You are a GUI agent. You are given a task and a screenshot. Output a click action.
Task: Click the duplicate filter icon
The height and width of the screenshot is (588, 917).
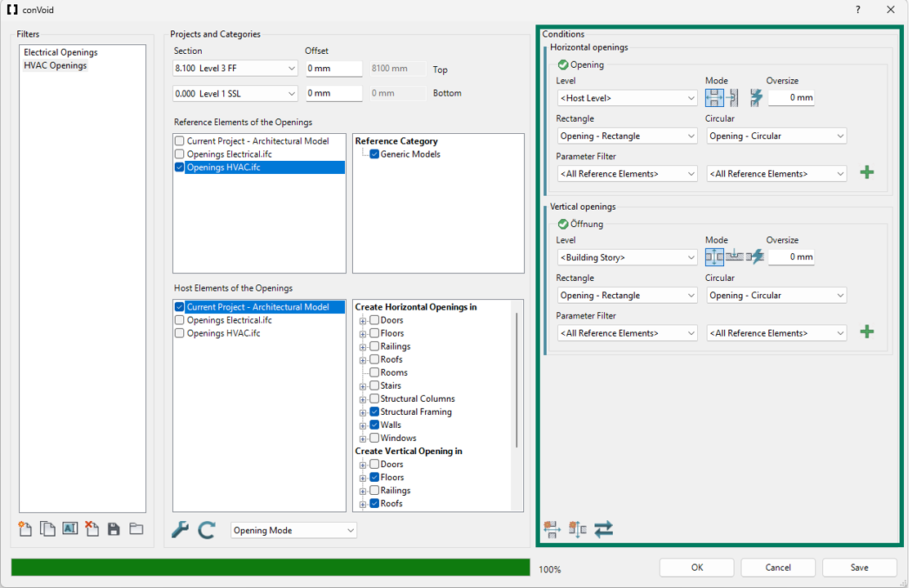pyautogui.click(x=47, y=529)
